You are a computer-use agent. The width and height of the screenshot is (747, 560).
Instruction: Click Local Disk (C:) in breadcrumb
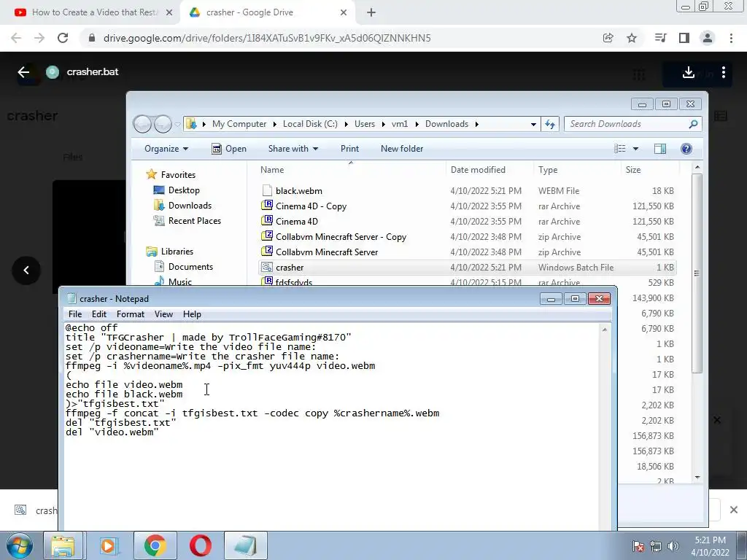(310, 124)
